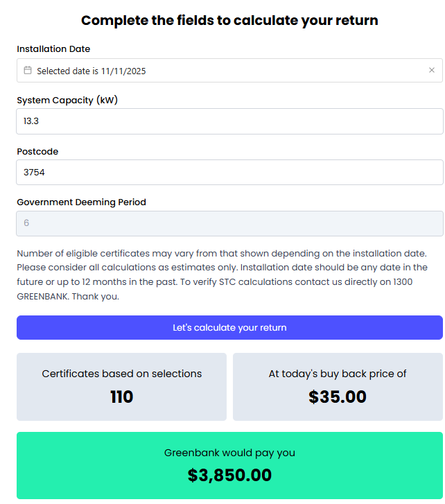Screen dimensions: 445x504
Task: Clear the selected installation date
Action: pyautogui.click(x=432, y=70)
